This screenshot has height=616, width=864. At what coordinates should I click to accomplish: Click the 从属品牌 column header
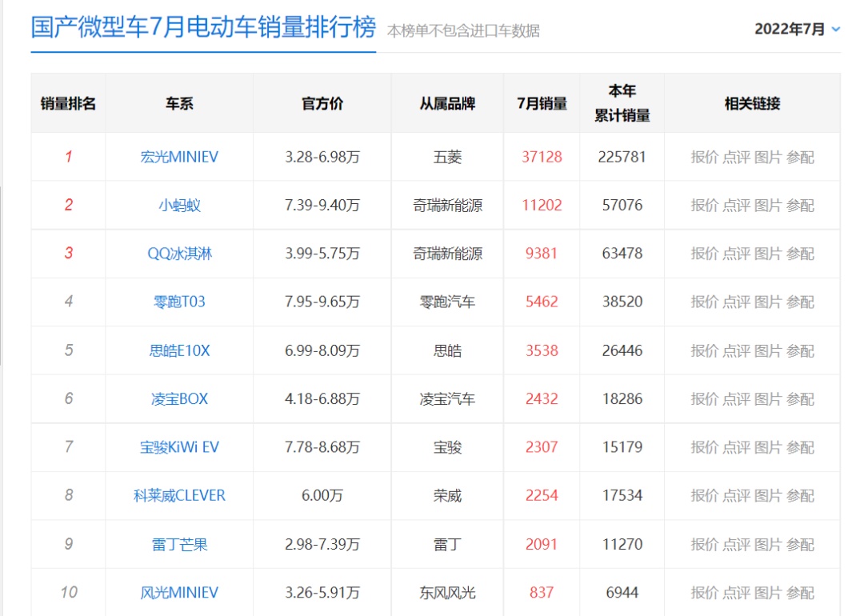[x=447, y=103]
